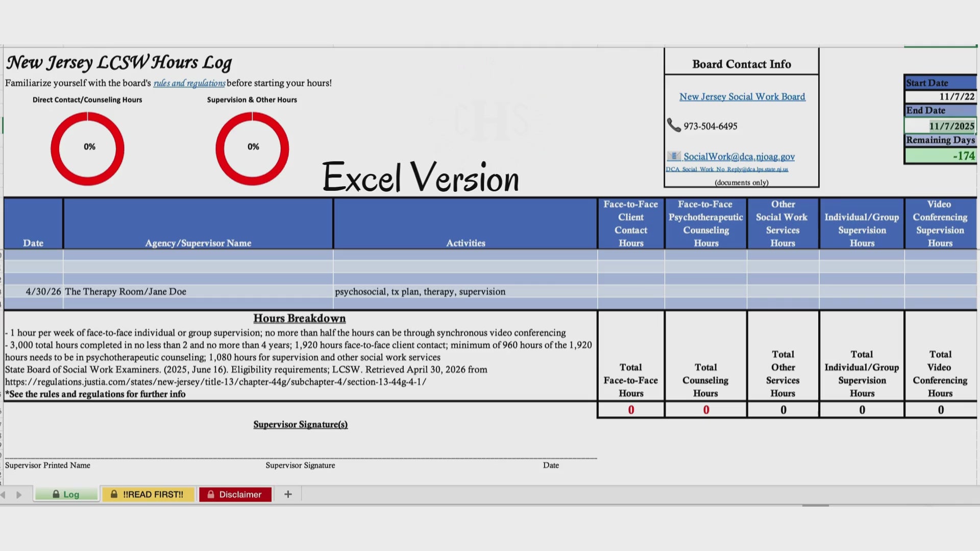Click the Total Video Conferencing Hours label

click(940, 373)
